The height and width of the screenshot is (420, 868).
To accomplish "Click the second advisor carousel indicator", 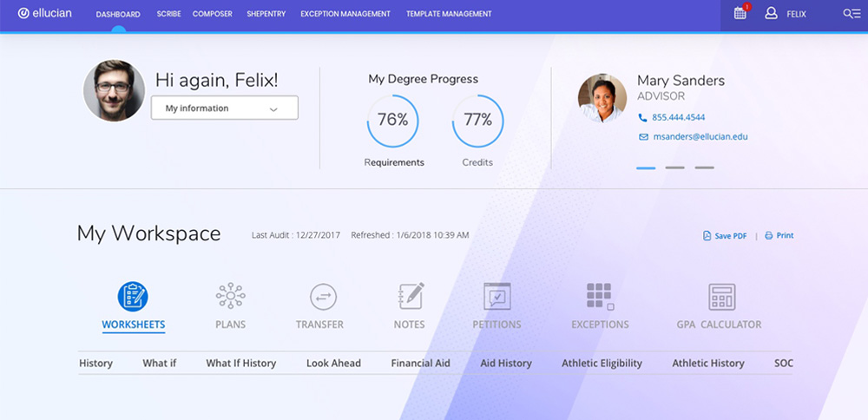I will point(674,167).
